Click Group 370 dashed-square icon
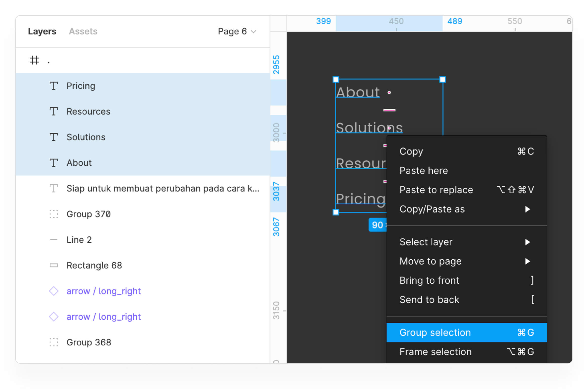 53,214
